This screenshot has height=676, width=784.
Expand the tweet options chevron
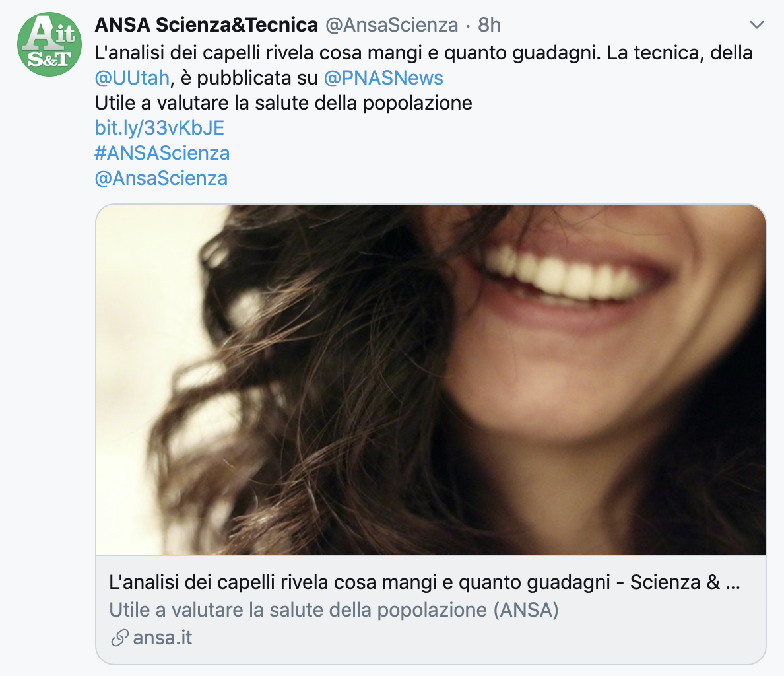point(757,24)
